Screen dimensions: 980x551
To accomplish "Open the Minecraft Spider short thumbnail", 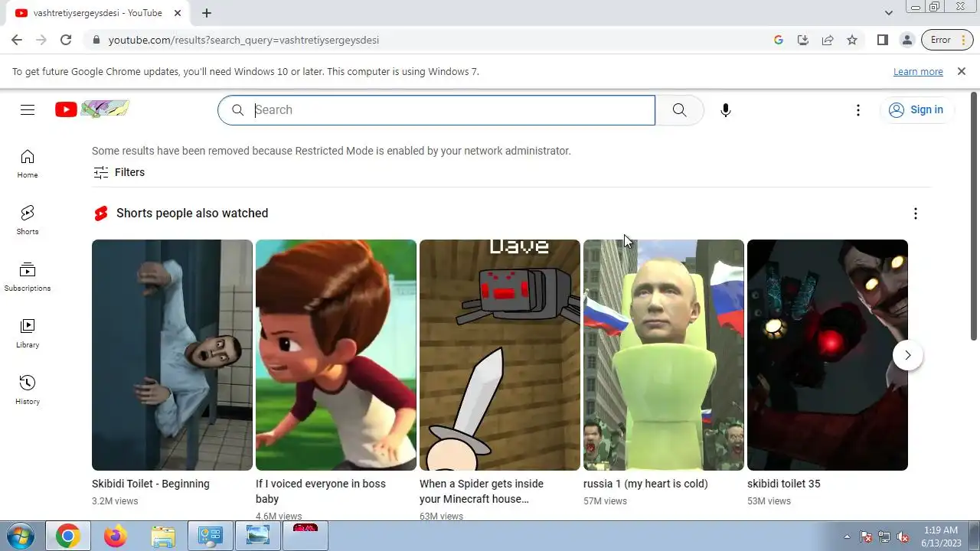I will point(500,355).
